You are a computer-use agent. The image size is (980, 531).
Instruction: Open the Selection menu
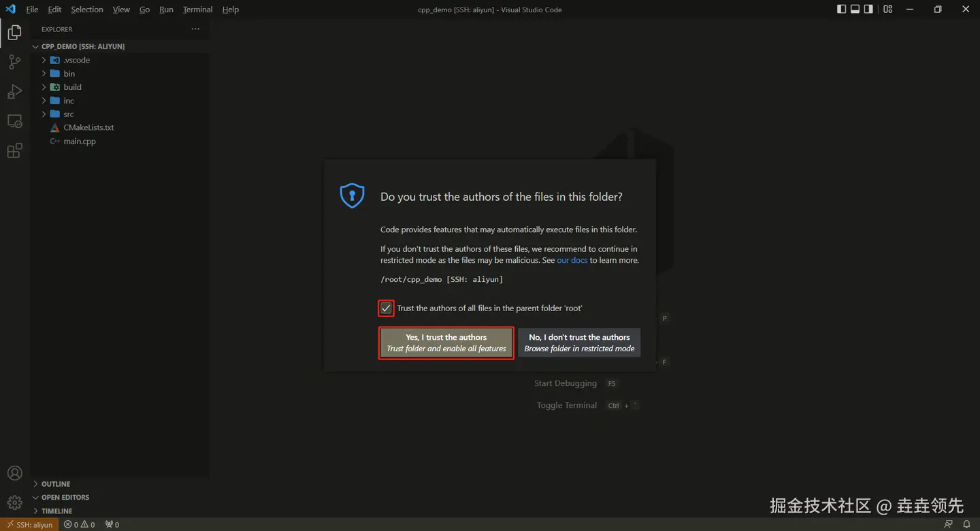[x=87, y=10]
